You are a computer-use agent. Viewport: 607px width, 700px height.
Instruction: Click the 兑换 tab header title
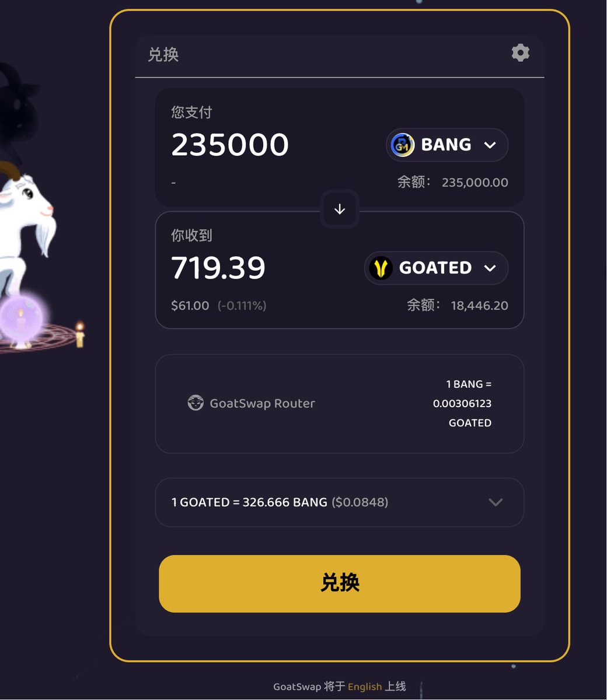point(163,55)
